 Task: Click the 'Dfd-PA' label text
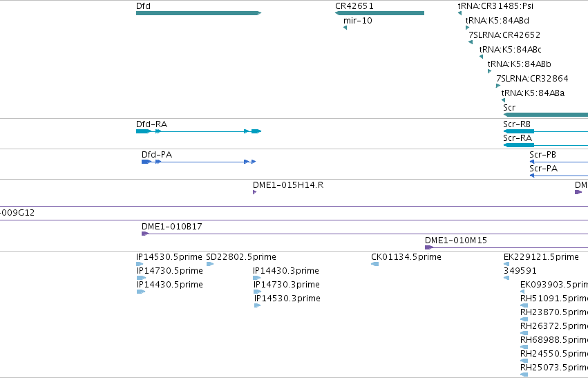(x=157, y=155)
